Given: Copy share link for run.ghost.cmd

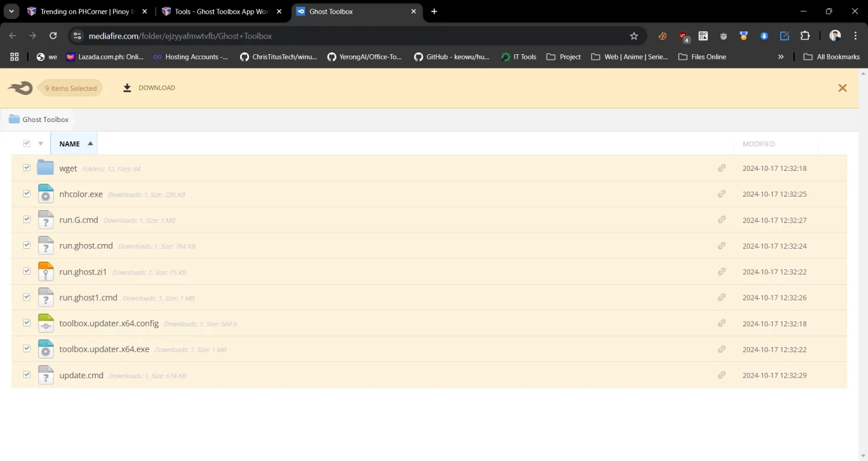Looking at the screenshot, I should [722, 245].
